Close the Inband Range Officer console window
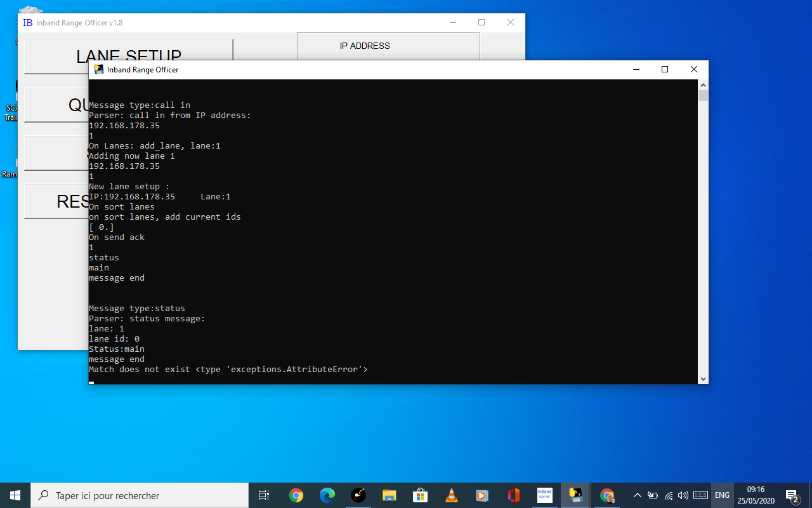Viewport: 812px width, 508px height. click(x=694, y=69)
